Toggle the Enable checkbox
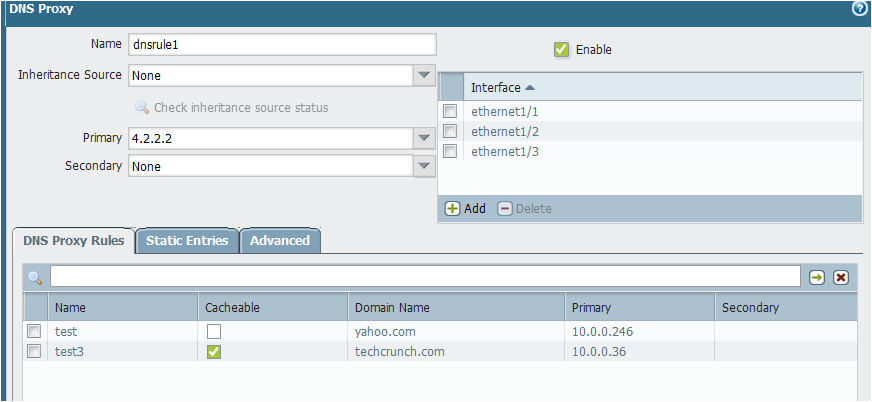 (x=562, y=49)
